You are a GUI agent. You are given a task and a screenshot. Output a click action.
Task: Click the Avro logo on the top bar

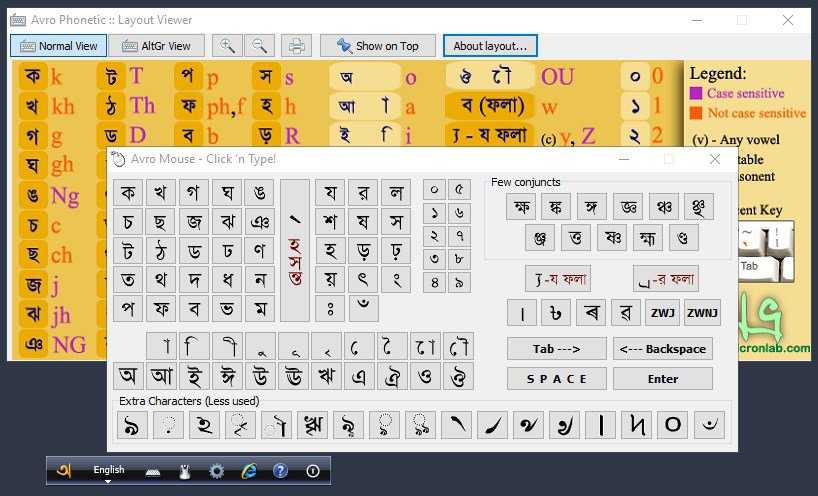[64, 470]
